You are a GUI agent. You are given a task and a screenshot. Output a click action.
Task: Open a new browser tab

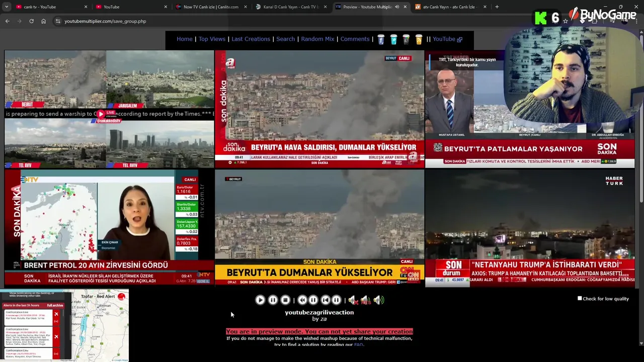[497, 7]
